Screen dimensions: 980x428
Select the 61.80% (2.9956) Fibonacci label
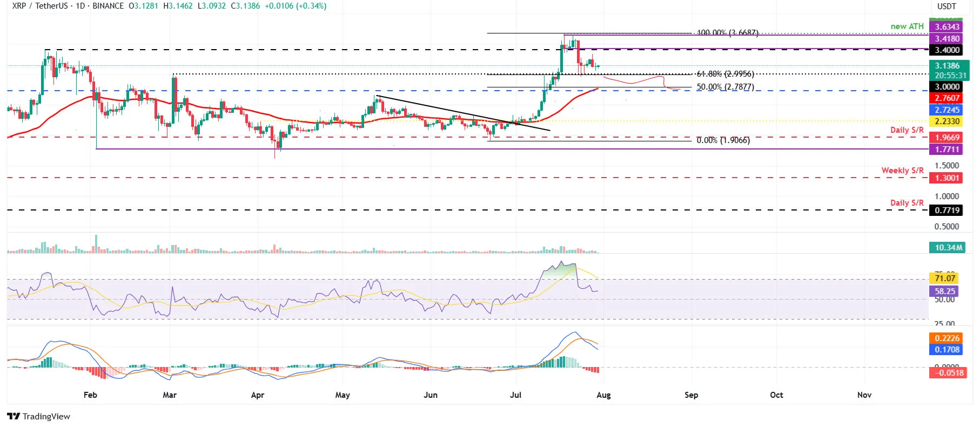pos(725,74)
